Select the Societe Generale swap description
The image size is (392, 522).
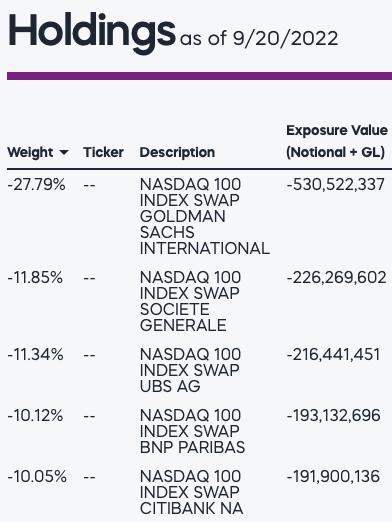click(190, 301)
